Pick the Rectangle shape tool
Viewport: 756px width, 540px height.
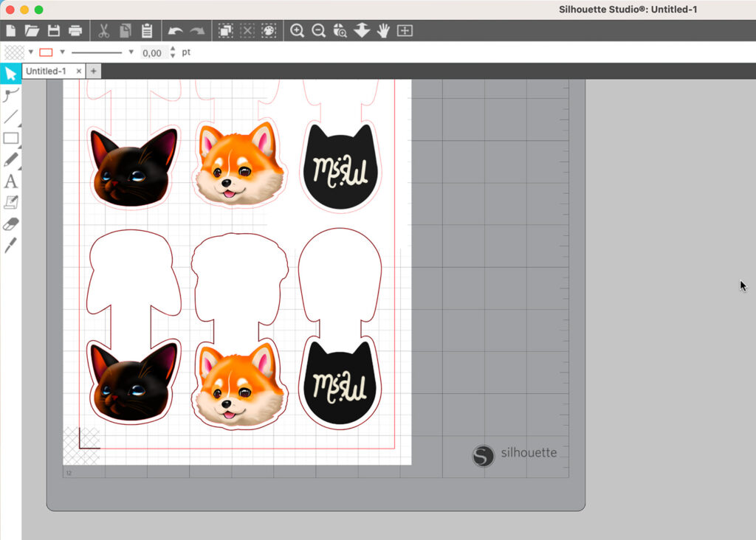[10, 138]
